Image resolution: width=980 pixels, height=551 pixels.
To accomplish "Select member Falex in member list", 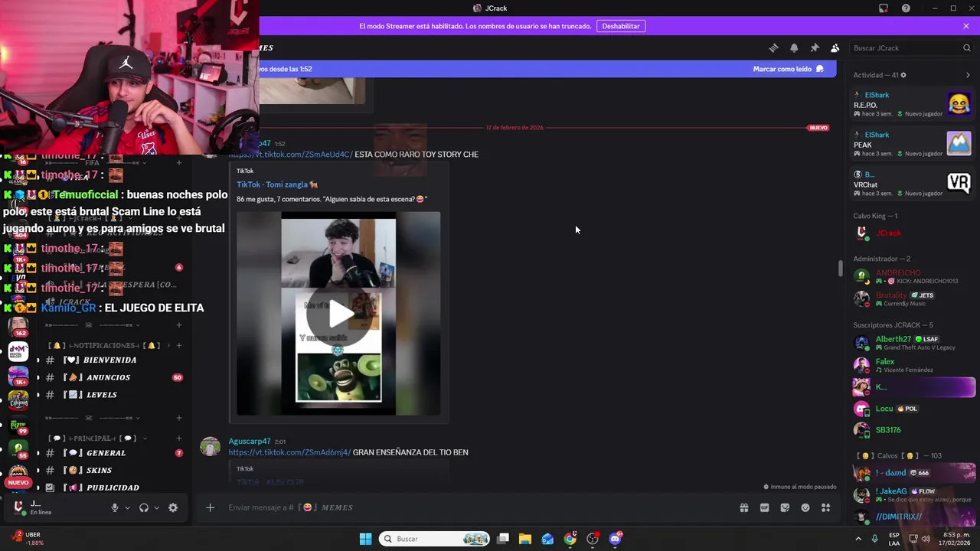I will [912, 365].
